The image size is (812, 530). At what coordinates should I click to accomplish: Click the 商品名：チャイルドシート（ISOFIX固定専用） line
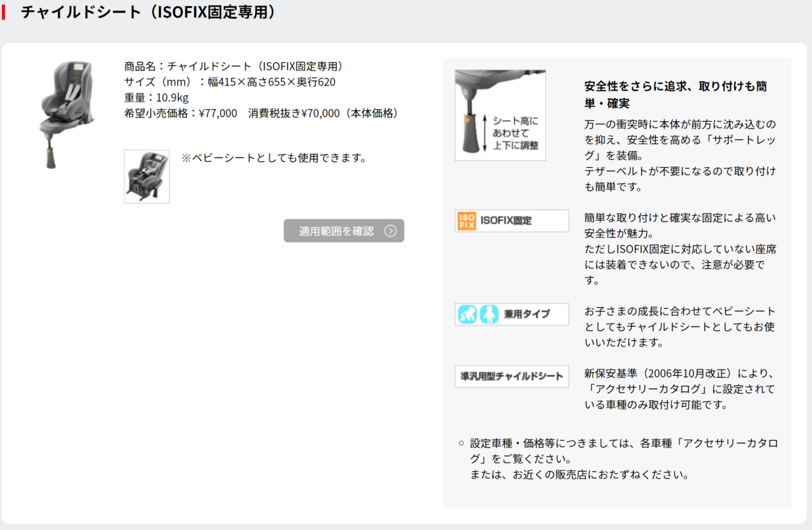coord(236,66)
